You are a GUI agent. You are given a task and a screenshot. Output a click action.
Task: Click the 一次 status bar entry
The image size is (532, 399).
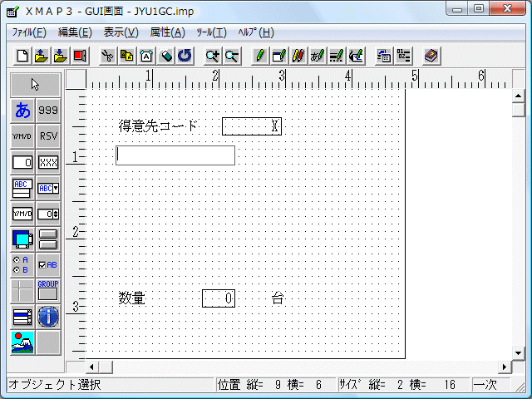coord(485,385)
